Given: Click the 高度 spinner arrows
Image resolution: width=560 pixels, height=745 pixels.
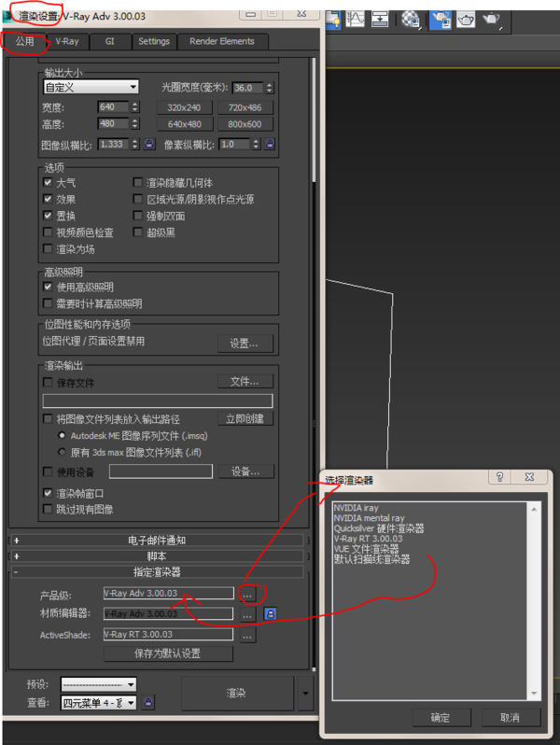Looking at the screenshot, I should tap(135, 123).
